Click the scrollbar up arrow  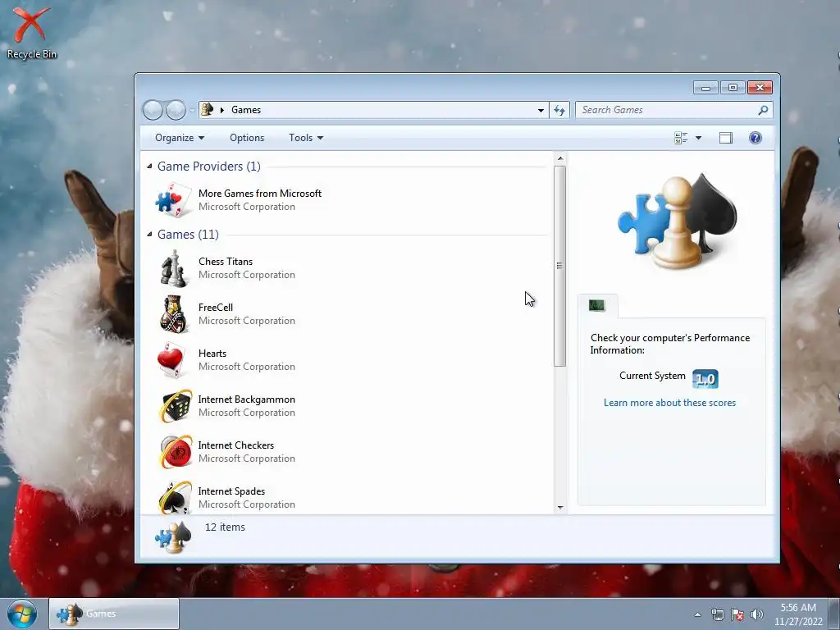click(559, 158)
